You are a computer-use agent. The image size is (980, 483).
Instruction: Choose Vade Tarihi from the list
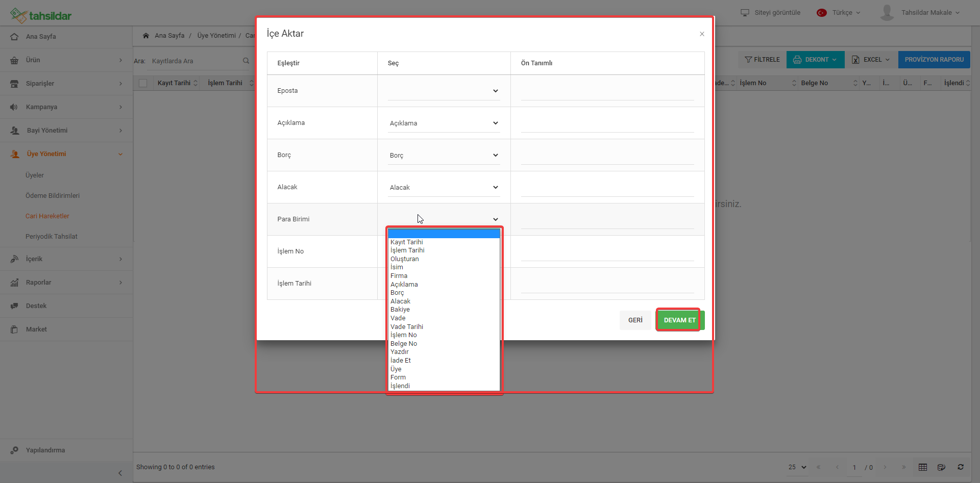(444, 327)
